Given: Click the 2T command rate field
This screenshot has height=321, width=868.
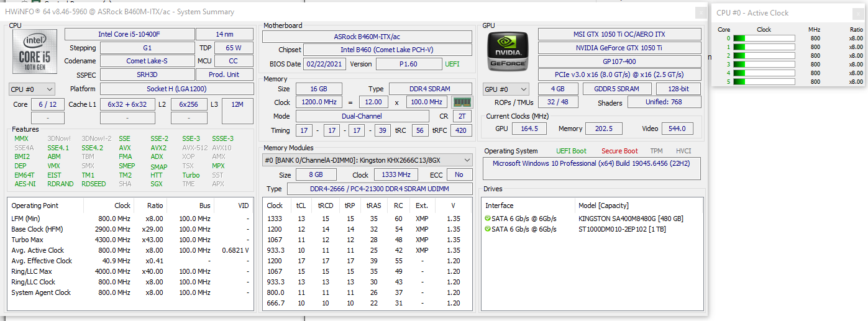Looking at the screenshot, I should [462, 116].
